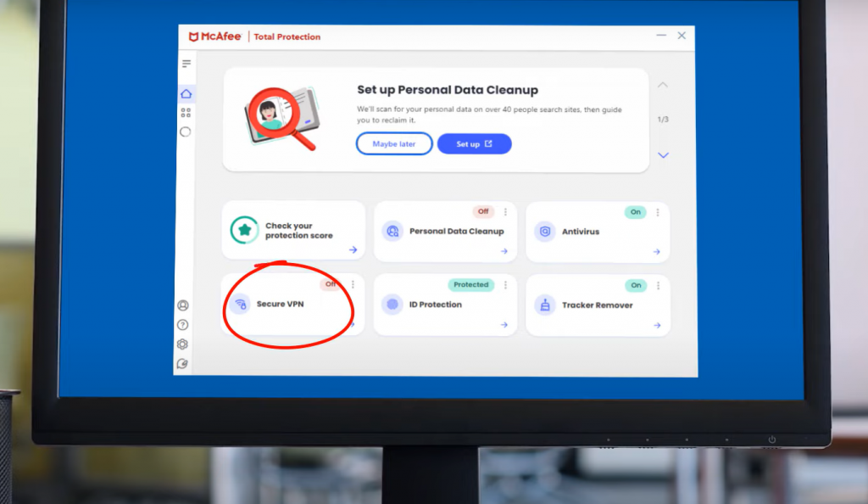Image resolution: width=868 pixels, height=504 pixels.
Task: Open the arrow on Antivirus card
Action: pyautogui.click(x=657, y=251)
